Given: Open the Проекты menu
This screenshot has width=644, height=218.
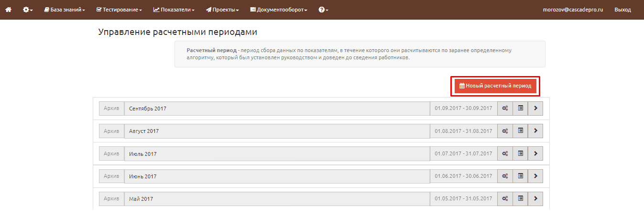Looking at the screenshot, I should pos(222,10).
